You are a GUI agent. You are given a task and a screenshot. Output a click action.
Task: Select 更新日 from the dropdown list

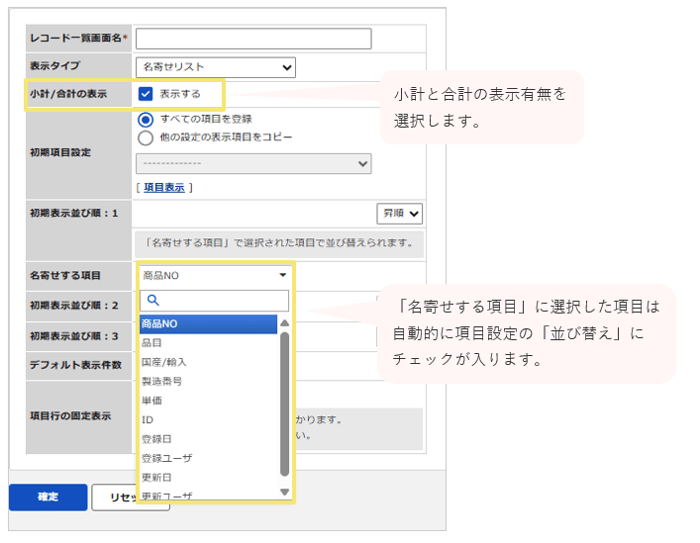pos(208,477)
